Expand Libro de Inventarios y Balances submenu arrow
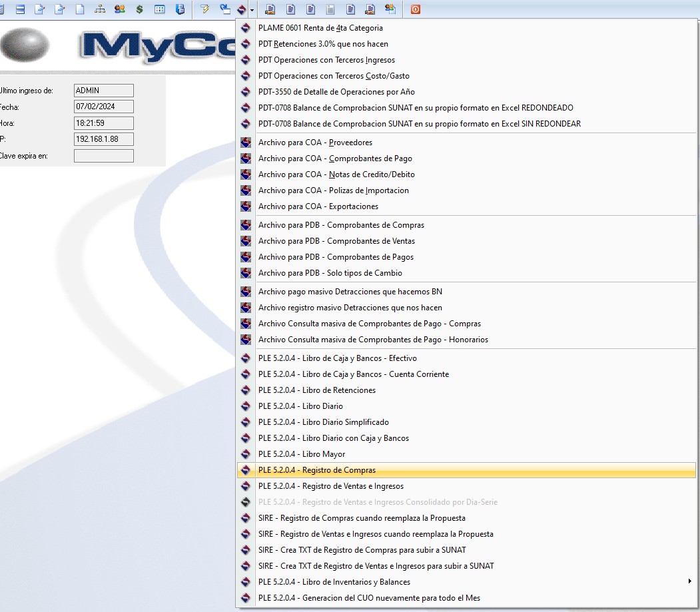Viewport: 700px width, 612px height. pyautogui.click(x=689, y=582)
